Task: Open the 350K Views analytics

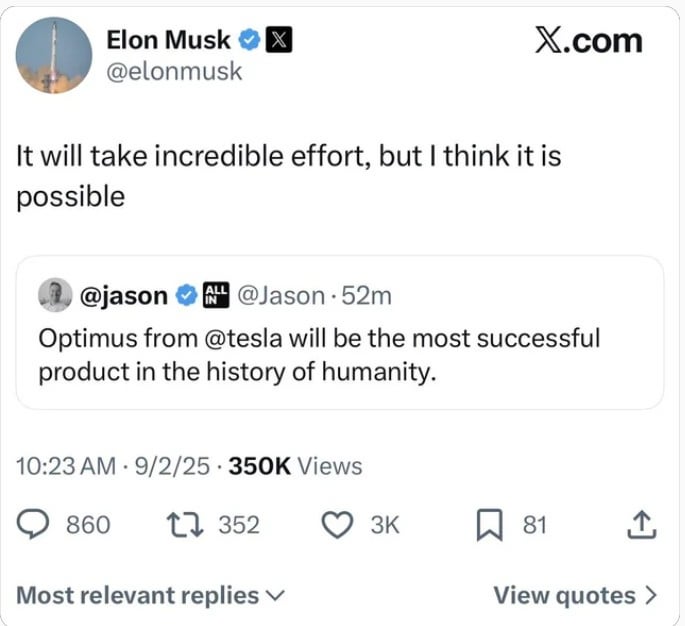Action: 295,466
